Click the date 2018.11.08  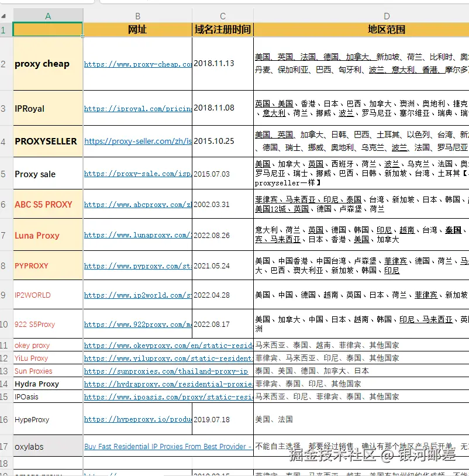tap(214, 108)
